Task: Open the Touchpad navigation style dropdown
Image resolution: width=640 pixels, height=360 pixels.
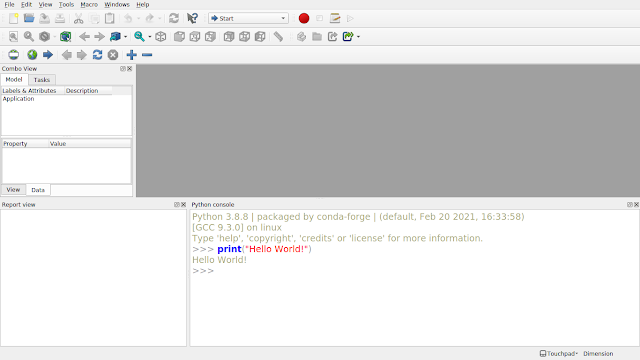Action: (x=559, y=353)
